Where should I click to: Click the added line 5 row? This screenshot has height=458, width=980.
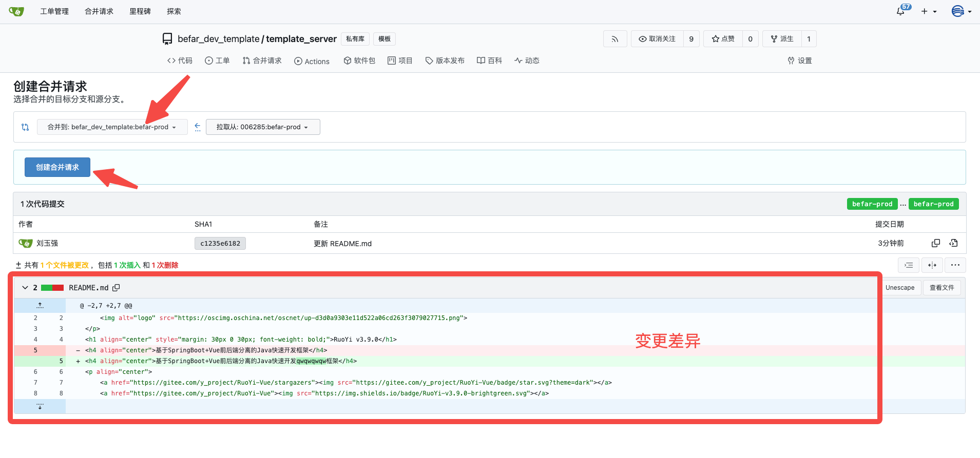(489, 361)
